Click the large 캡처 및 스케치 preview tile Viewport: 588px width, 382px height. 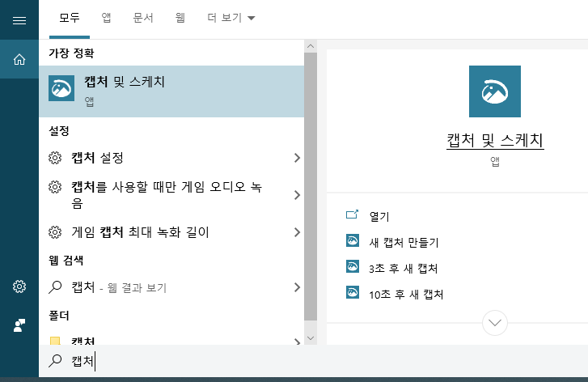(x=495, y=91)
